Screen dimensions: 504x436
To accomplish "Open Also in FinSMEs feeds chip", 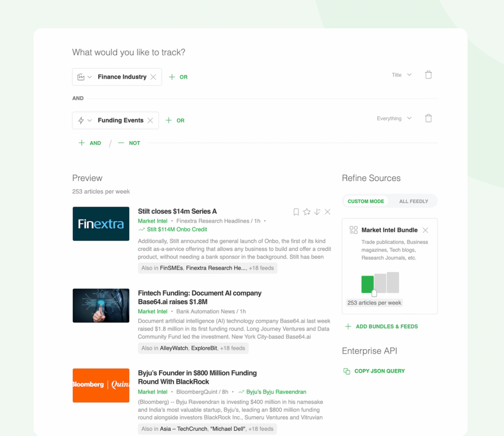I will coord(207,268).
